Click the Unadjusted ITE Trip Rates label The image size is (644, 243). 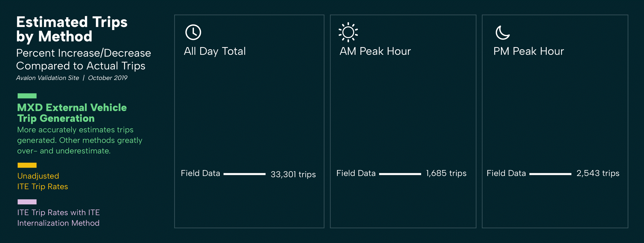[x=43, y=181]
